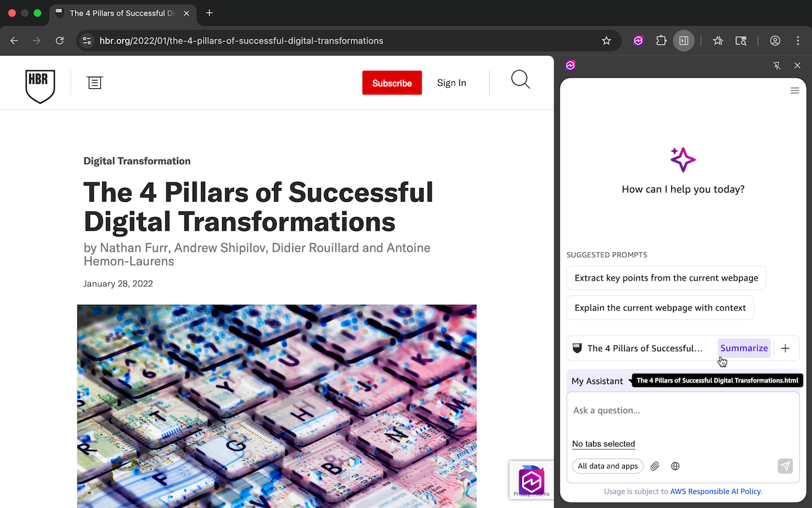Viewport: 812px width, 508px height.
Task: Click the Amazon Q extension icon in toolbar
Action: (638, 41)
